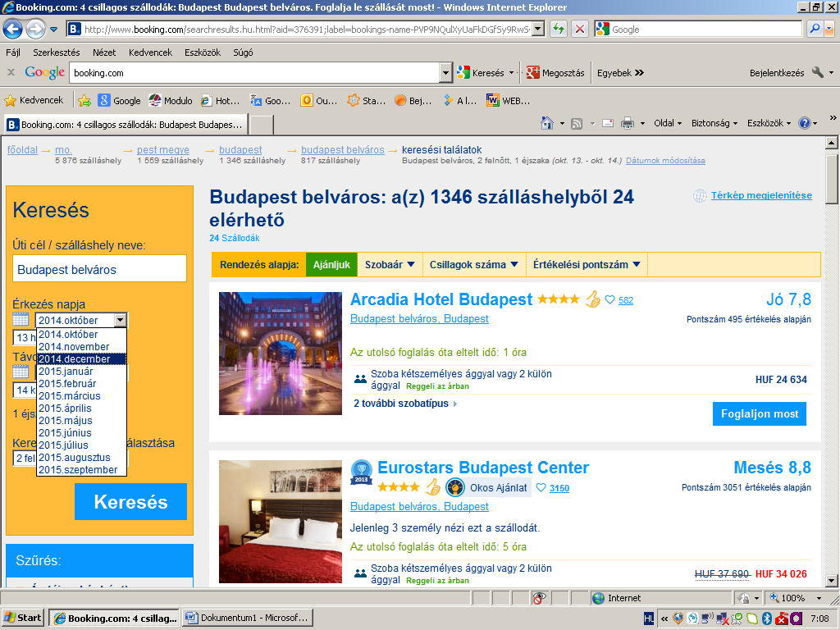Close the Google toolbar with X
Screen dimensions: 840x630
pyautogui.click(x=10, y=72)
